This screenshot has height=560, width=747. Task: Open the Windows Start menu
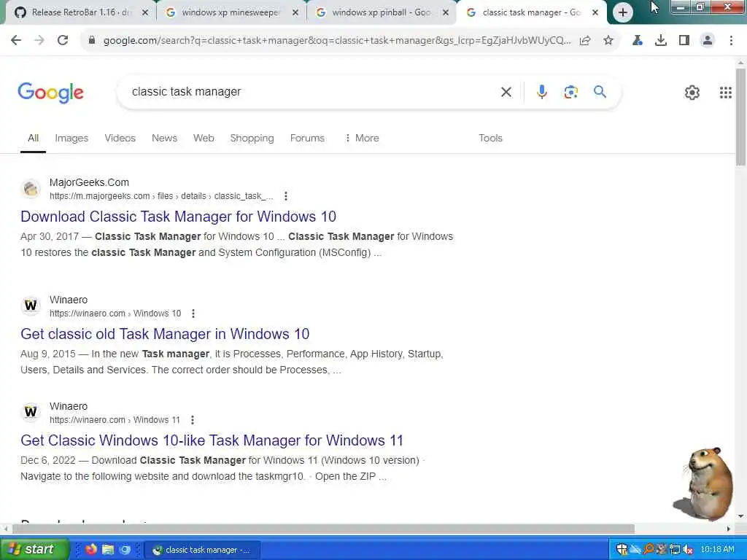[35, 549]
